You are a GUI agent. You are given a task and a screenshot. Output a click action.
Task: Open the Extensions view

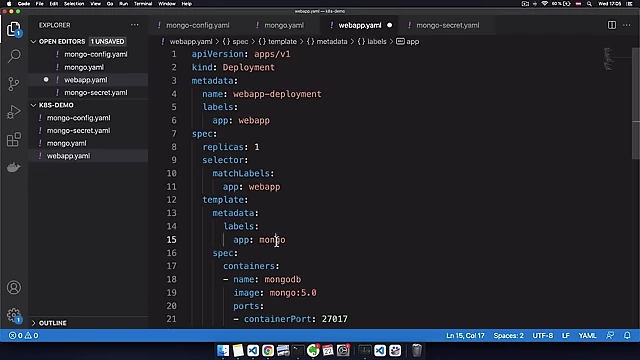pyautogui.click(x=13, y=139)
